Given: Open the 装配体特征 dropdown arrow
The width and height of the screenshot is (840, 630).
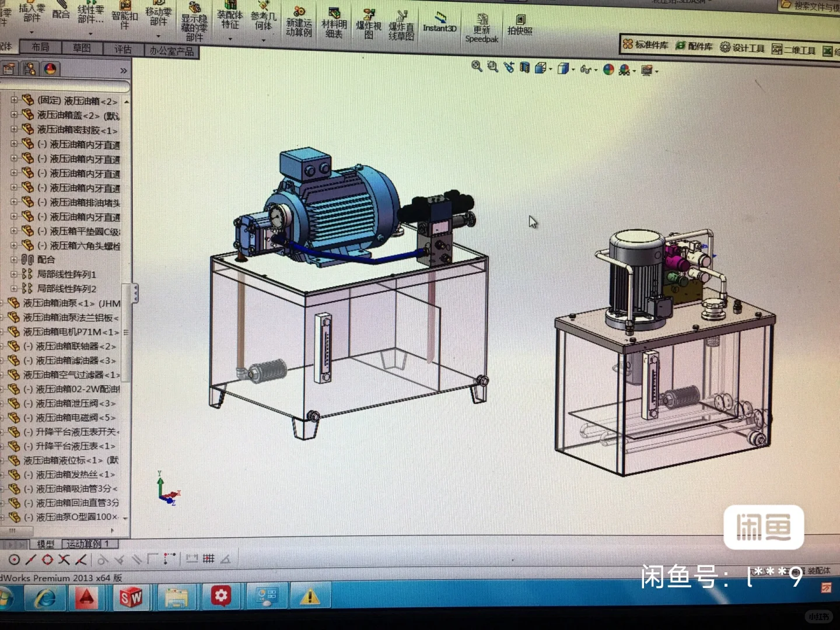Looking at the screenshot, I should point(230,38).
